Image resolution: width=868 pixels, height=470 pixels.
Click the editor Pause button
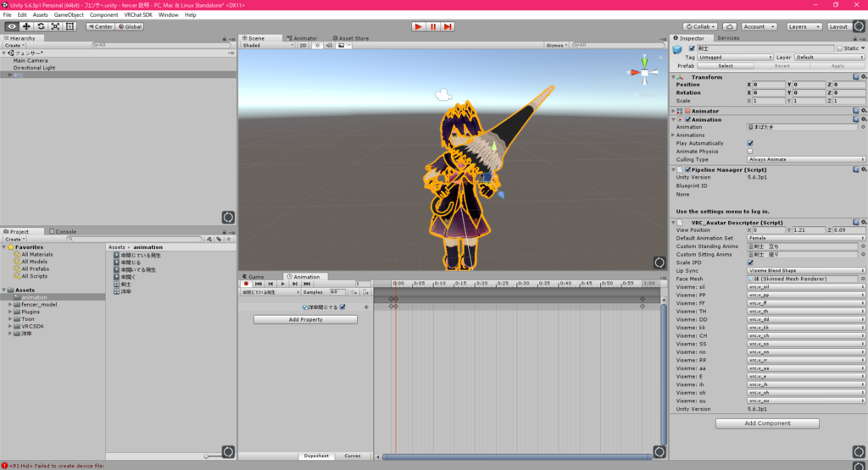pos(433,26)
